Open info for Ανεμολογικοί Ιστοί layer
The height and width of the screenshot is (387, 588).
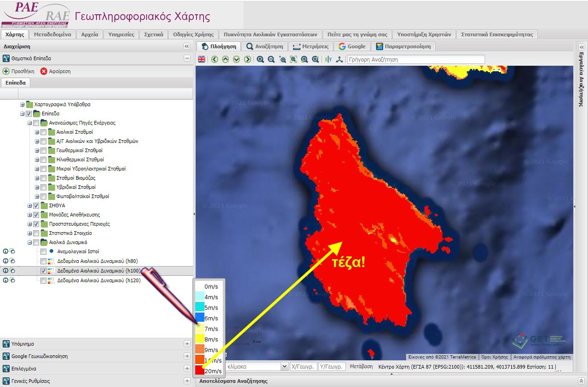(x=6, y=251)
